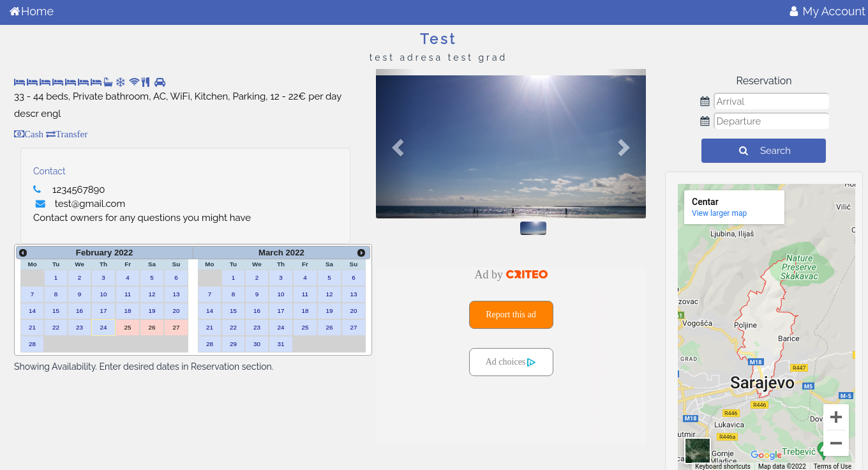Click the Criteo logo

(527, 275)
